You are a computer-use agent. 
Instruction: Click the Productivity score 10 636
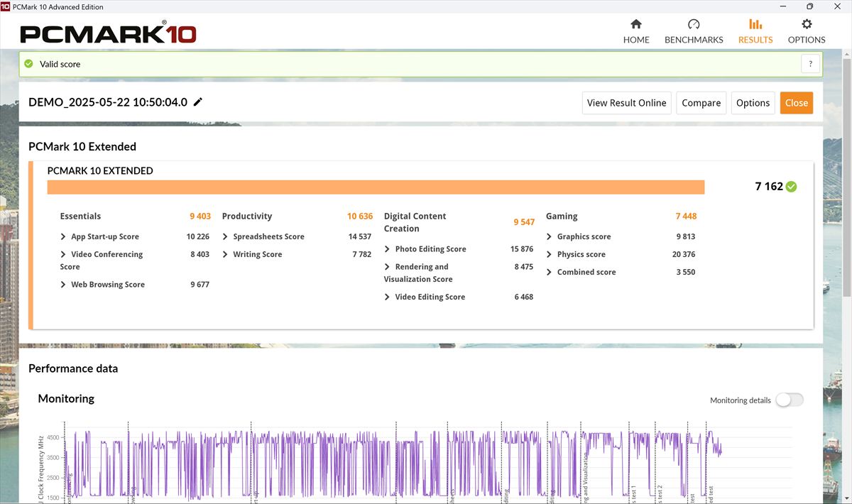click(360, 217)
